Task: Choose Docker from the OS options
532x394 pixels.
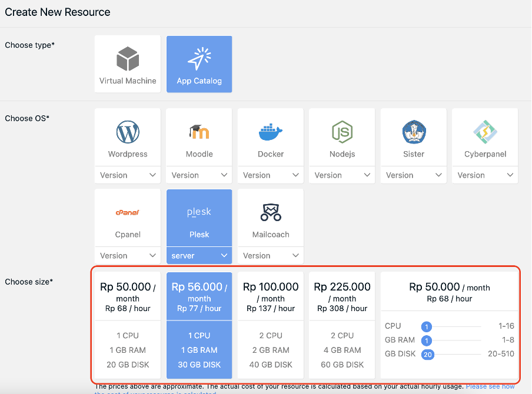Action: [270, 137]
